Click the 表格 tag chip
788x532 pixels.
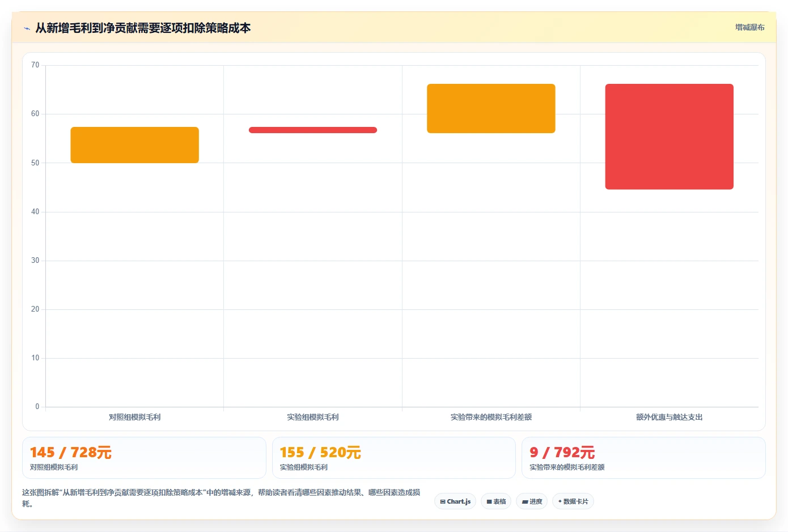click(x=496, y=501)
